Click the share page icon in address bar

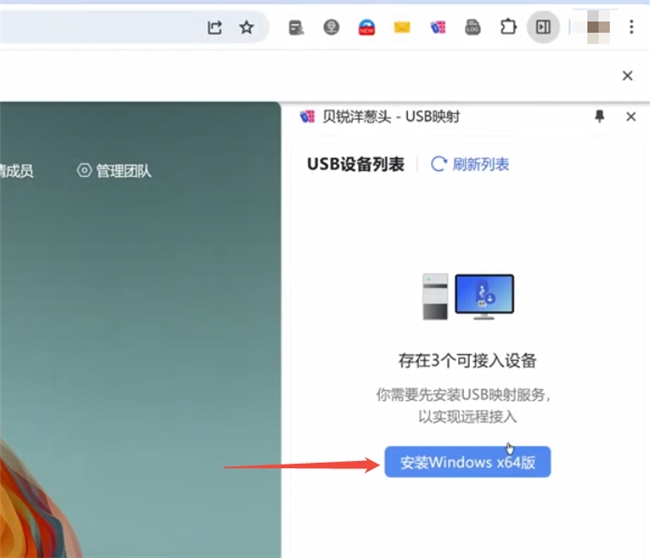[215, 28]
